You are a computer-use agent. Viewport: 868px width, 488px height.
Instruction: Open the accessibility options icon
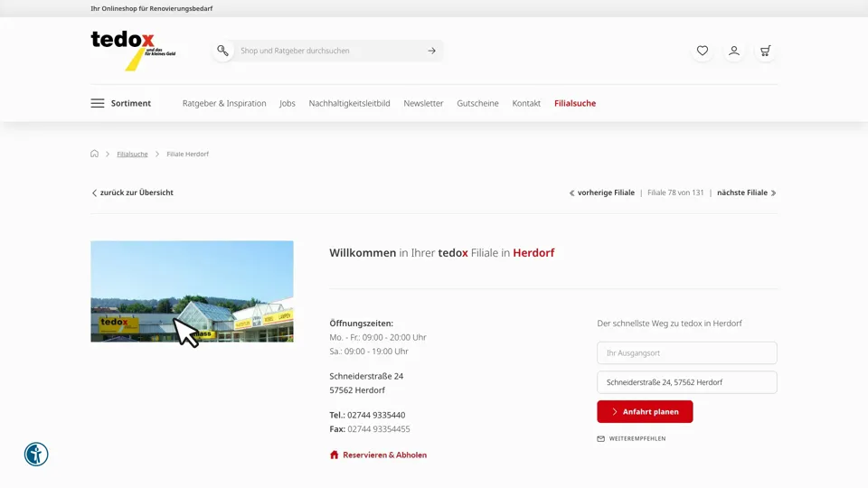[x=36, y=455]
